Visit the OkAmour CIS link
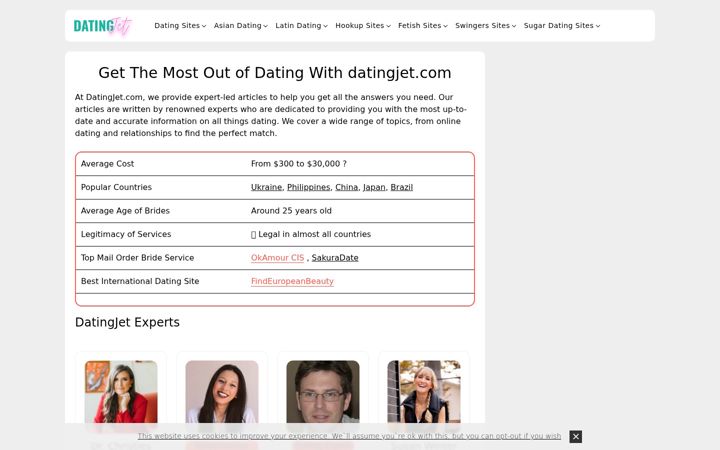This screenshot has width=720, height=450. pos(277,258)
